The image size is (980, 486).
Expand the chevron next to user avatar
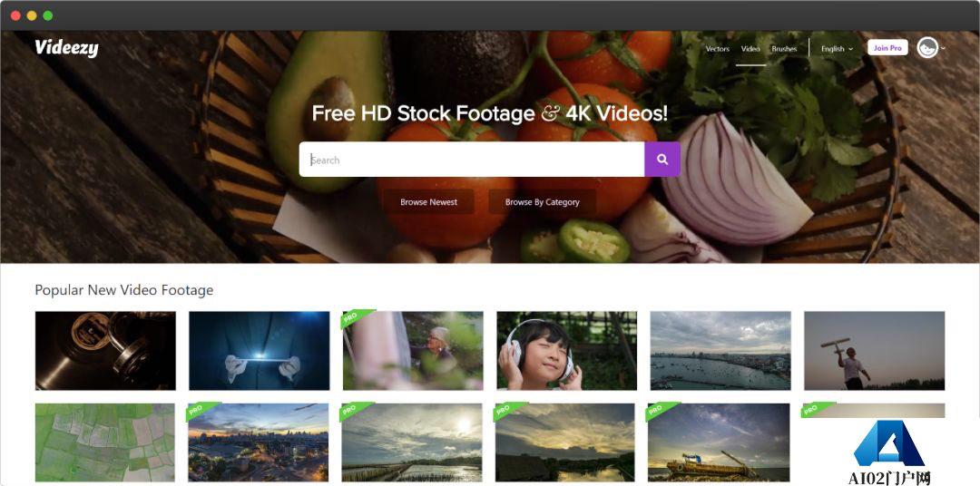[943, 48]
